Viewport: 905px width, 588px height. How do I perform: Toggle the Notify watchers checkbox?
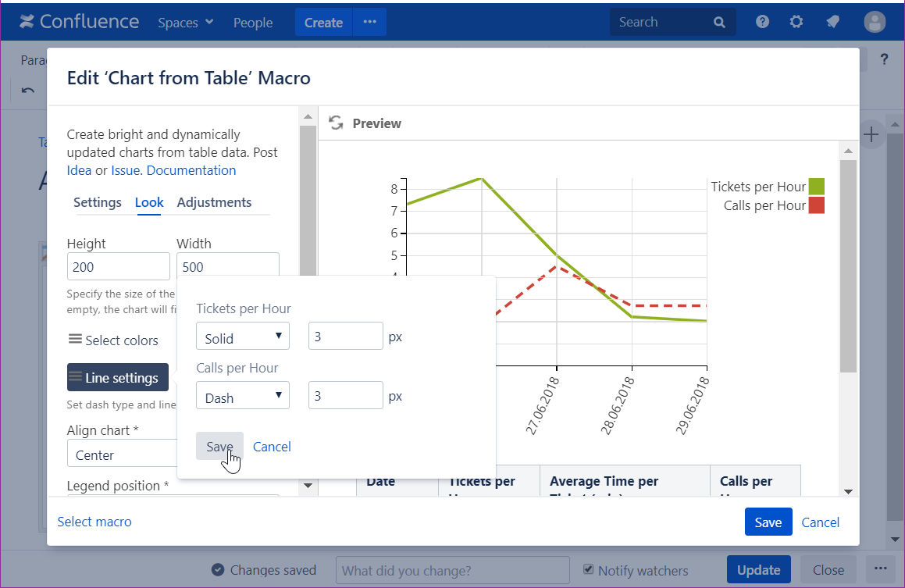point(590,569)
